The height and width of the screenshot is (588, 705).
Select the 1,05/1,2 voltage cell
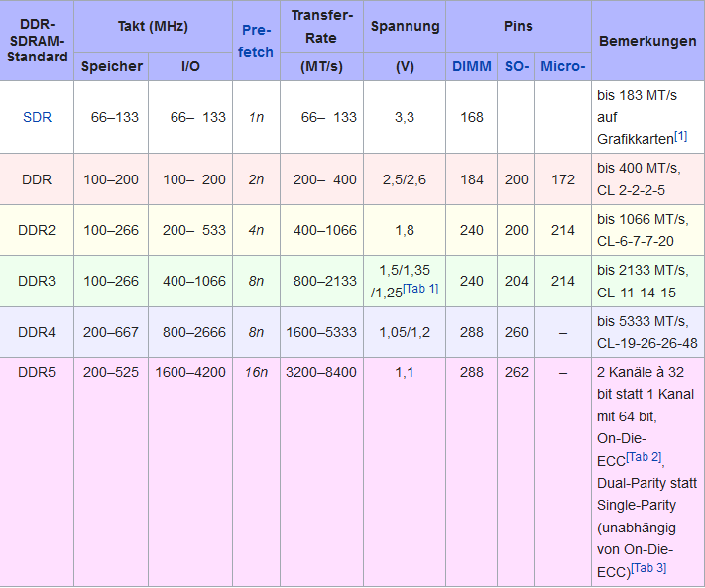[x=405, y=332]
